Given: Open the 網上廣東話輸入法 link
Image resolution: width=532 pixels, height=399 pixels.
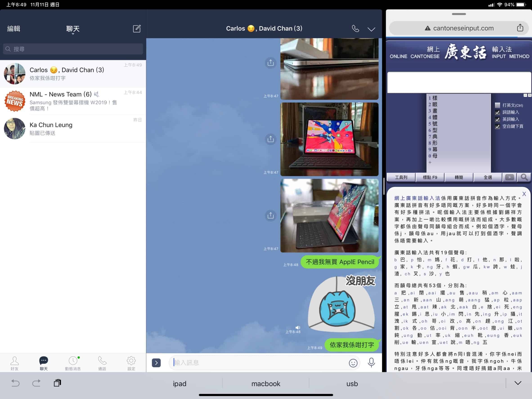Looking at the screenshot, I should (417, 198).
